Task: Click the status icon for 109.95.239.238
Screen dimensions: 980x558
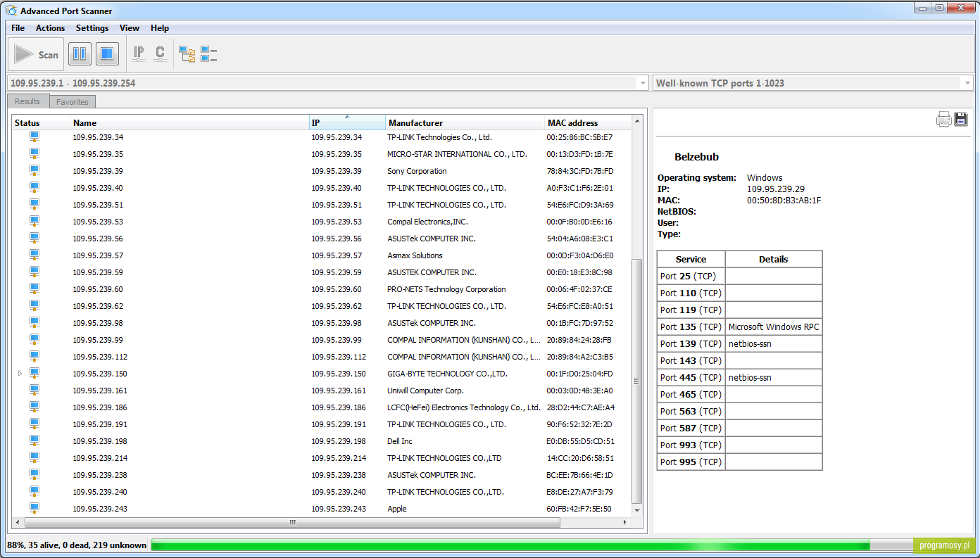Action: [x=34, y=475]
